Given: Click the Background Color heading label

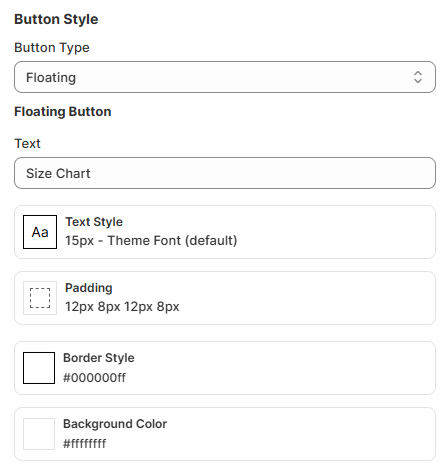Looking at the screenshot, I should (115, 424).
